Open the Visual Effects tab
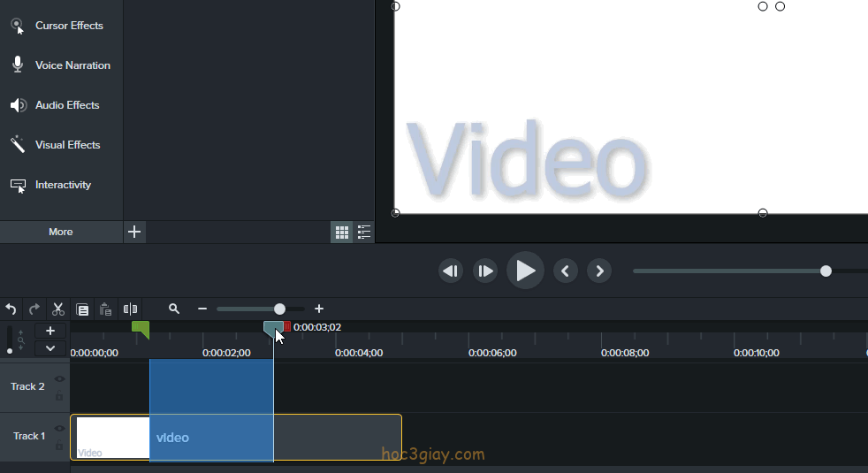This screenshot has width=868, height=473. coord(67,145)
